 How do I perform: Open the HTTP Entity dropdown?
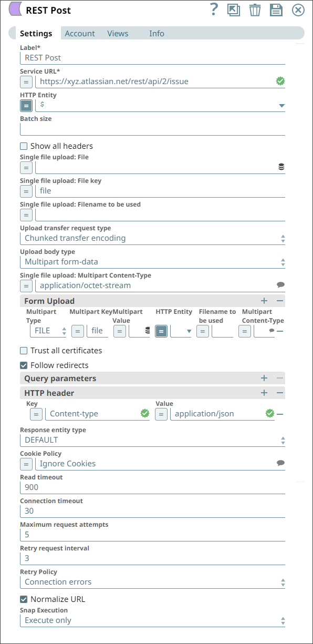click(282, 105)
